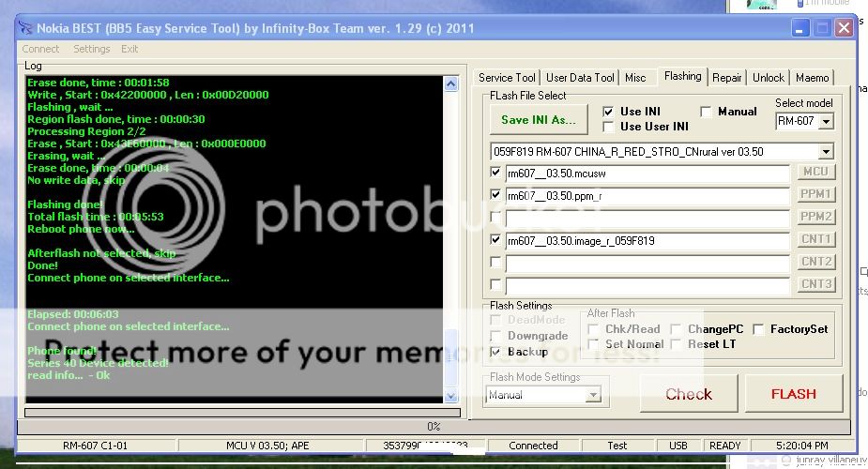Click the rm607__03.50.mcusw file field
This screenshot has width=868, height=469.
[647, 172]
